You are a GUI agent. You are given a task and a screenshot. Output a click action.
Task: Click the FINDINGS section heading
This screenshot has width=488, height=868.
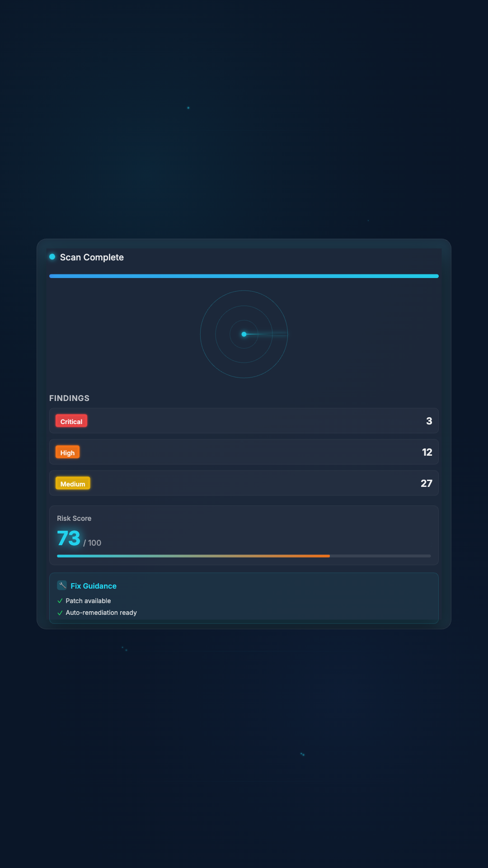click(x=69, y=398)
